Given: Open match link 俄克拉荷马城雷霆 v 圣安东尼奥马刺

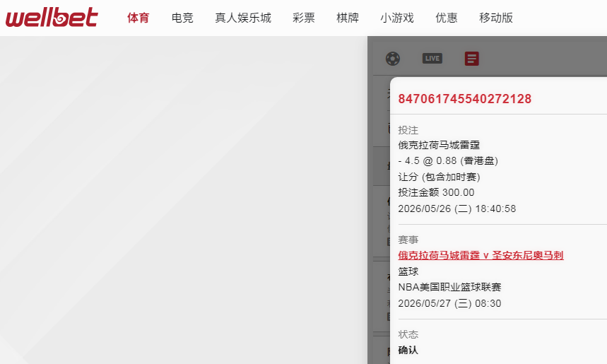Looking at the screenshot, I should point(481,255).
